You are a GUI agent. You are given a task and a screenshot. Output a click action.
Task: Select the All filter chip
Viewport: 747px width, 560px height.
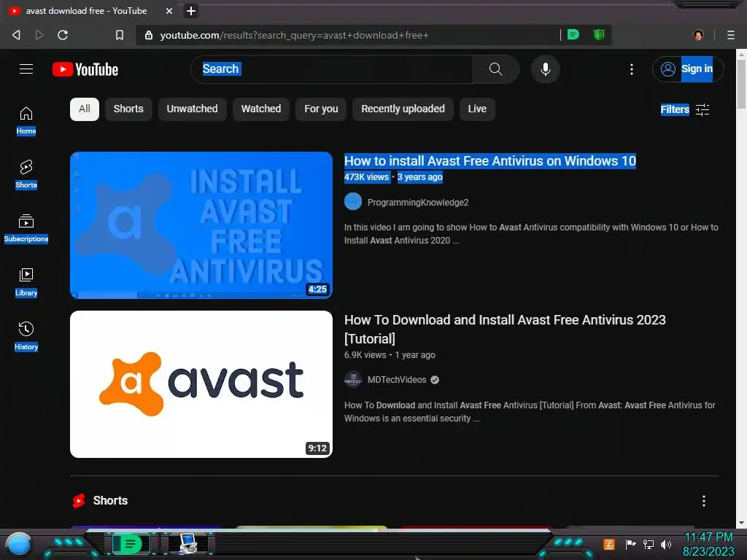(85, 109)
